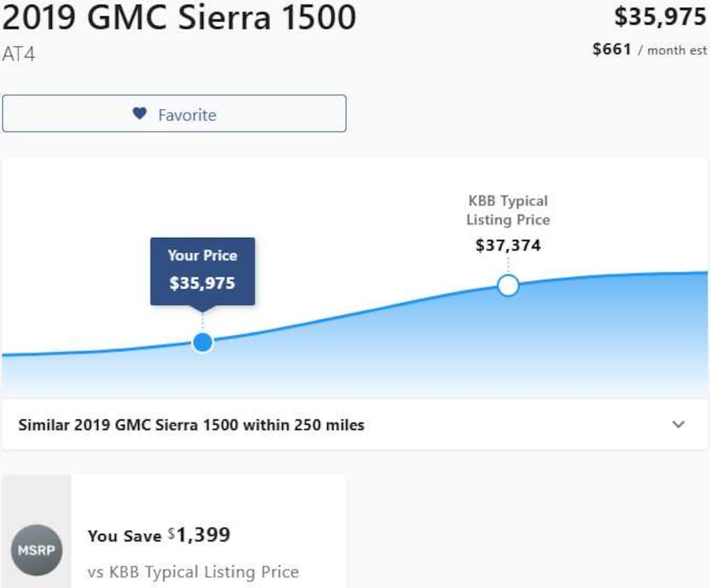The image size is (710, 588).
Task: Click the '/ month est' text
Action: (672, 50)
